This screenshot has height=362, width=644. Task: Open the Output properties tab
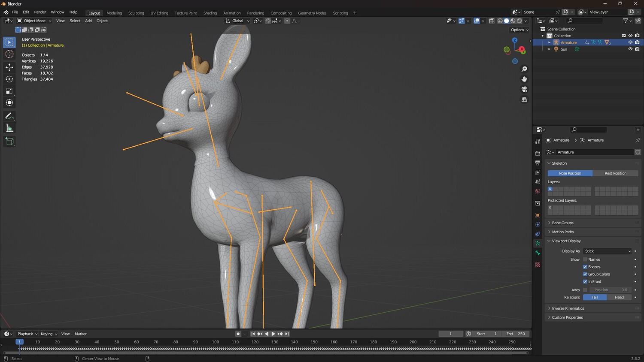click(x=538, y=163)
